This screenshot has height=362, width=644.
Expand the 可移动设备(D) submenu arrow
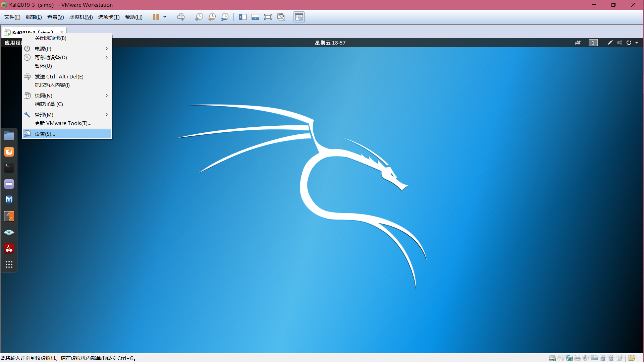point(107,57)
